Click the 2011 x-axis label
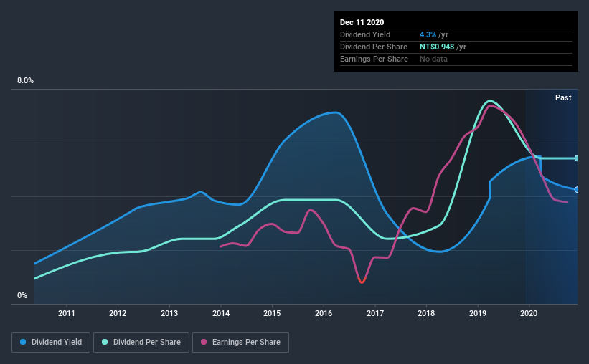The height and width of the screenshot is (364, 589). click(67, 313)
